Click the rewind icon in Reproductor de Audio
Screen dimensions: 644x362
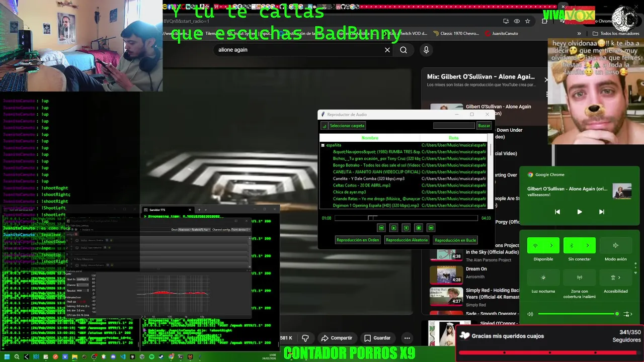point(381,228)
